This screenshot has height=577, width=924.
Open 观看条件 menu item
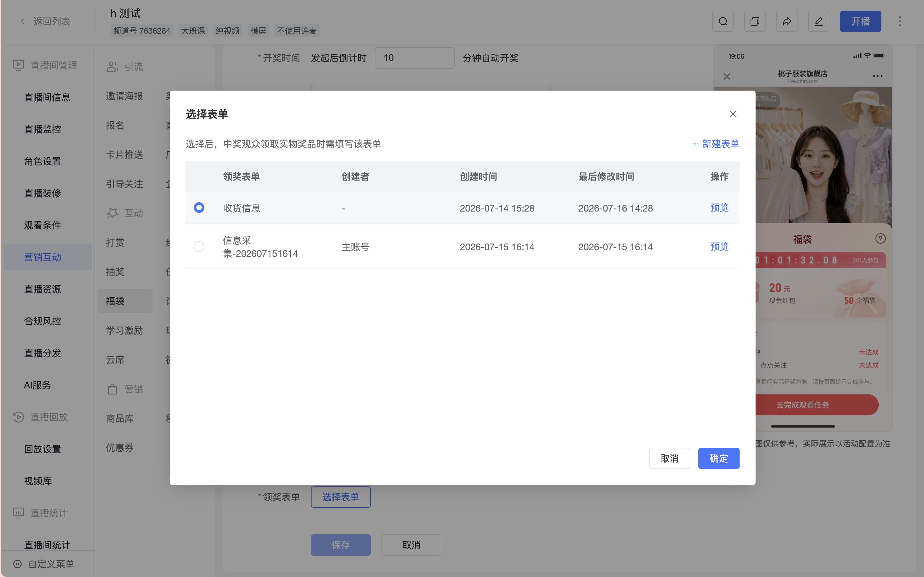point(43,226)
